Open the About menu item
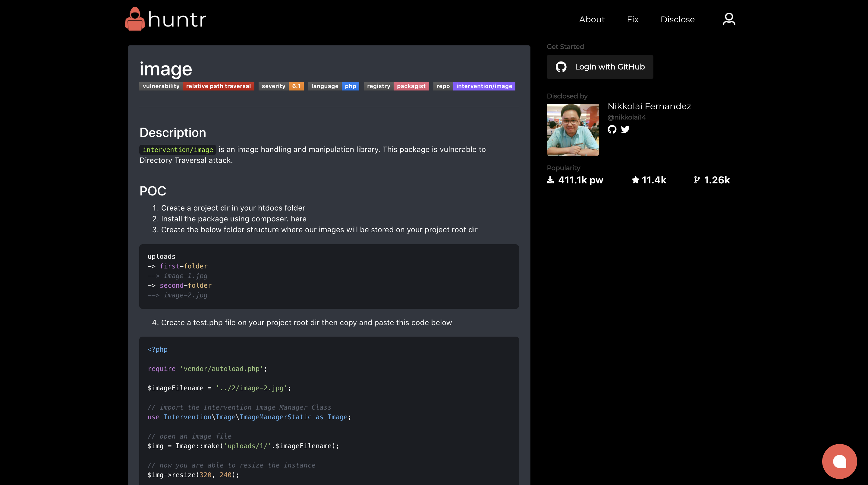868x485 pixels. 592,20
